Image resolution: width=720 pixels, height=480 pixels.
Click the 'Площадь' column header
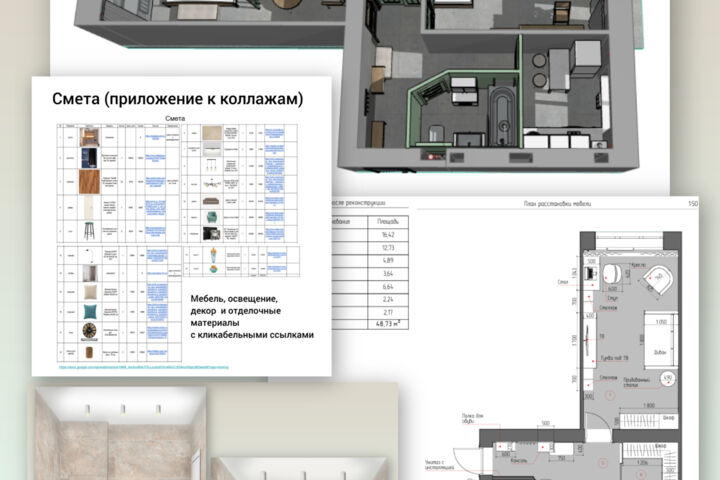(388, 221)
